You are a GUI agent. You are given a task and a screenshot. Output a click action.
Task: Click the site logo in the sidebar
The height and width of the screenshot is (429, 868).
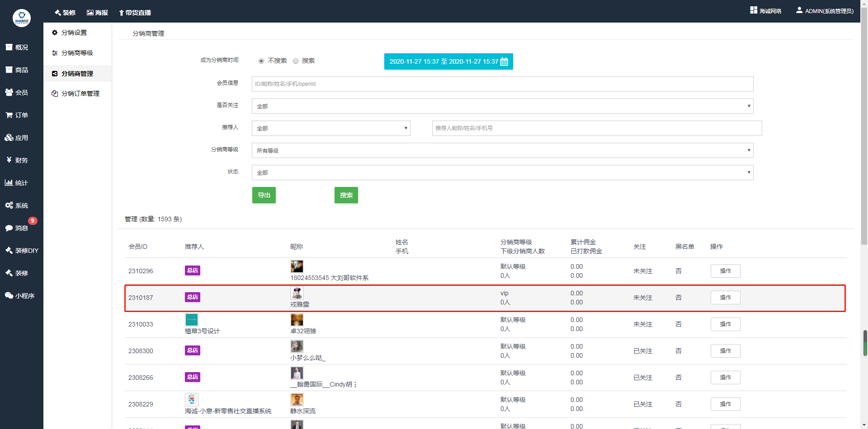point(22,18)
